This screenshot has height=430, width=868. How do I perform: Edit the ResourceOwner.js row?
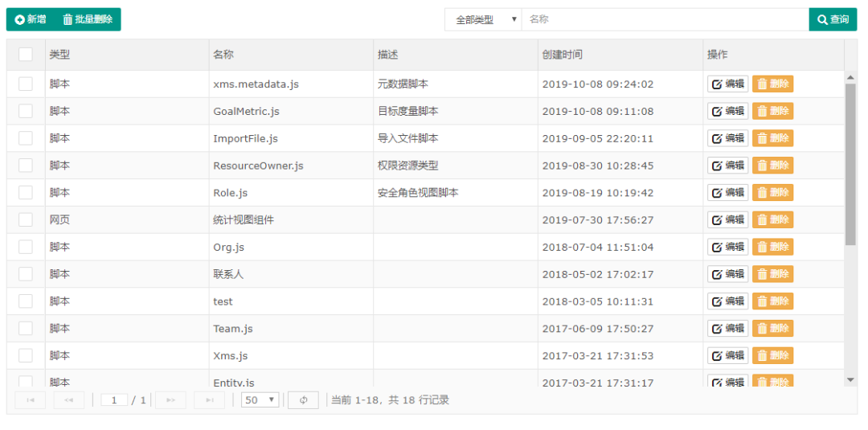coord(727,165)
